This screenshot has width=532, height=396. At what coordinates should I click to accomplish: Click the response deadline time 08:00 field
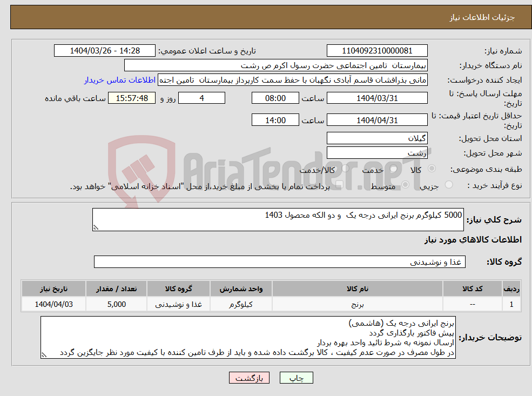tap(275, 98)
